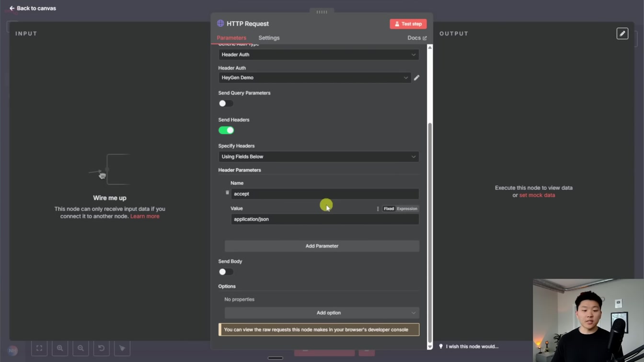
Task: Click the INPUT panel heading
Action: 26,34
